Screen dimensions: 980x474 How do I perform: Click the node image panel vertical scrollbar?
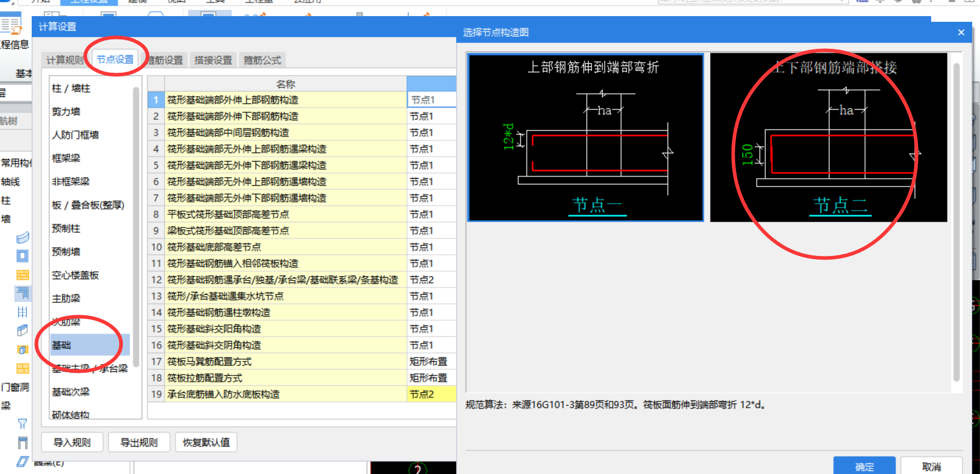957,222
